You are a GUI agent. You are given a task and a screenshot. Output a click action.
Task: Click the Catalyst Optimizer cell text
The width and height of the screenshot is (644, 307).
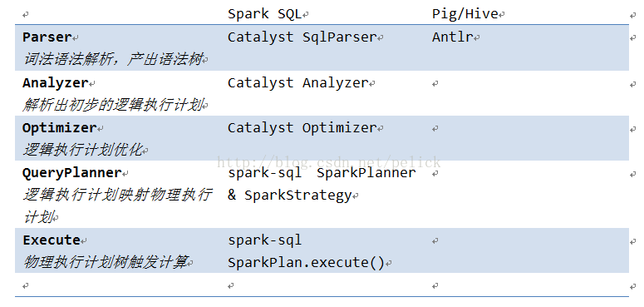click(302, 128)
